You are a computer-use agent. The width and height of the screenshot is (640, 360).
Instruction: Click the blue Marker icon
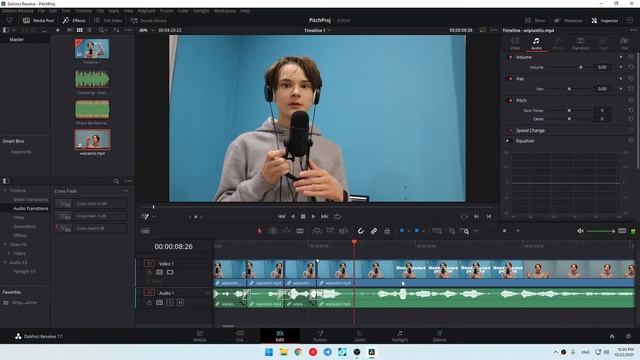417,231
